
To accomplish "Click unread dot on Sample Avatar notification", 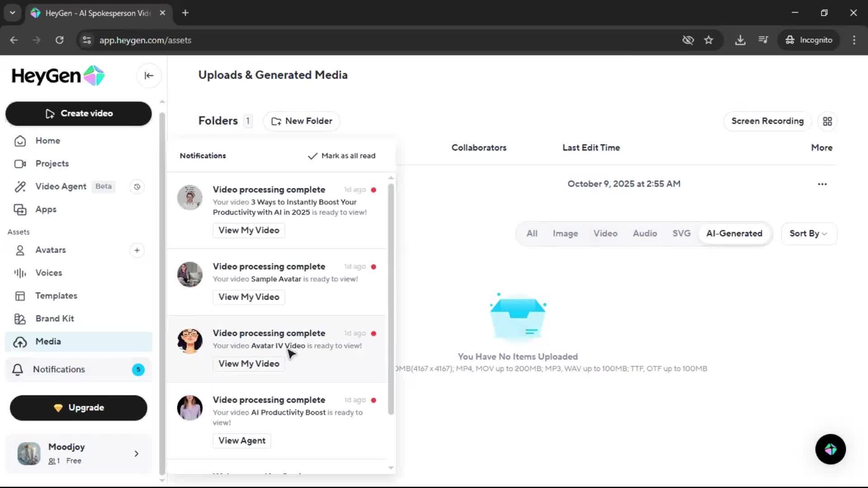I will coord(373,267).
